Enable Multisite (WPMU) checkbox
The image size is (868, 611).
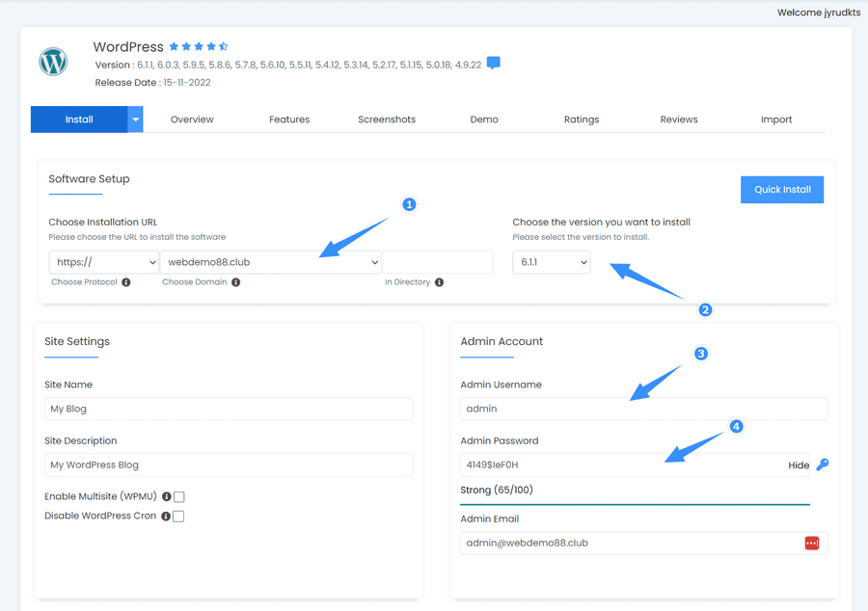pyautogui.click(x=178, y=496)
